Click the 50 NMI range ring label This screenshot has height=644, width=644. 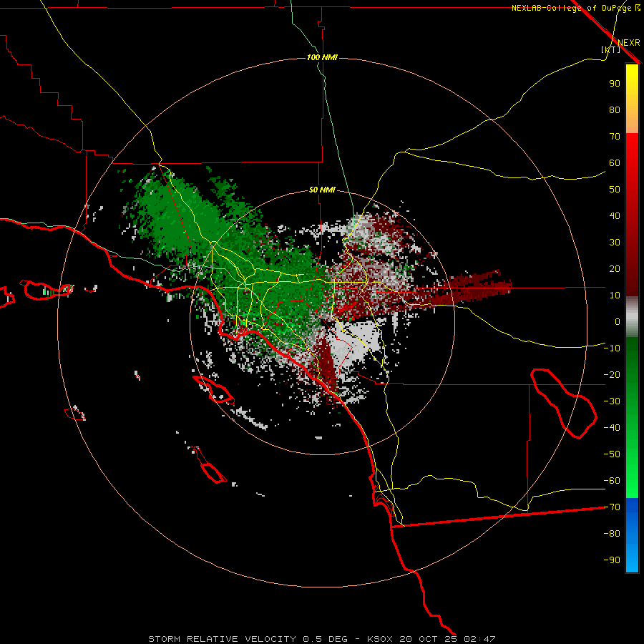322,190
